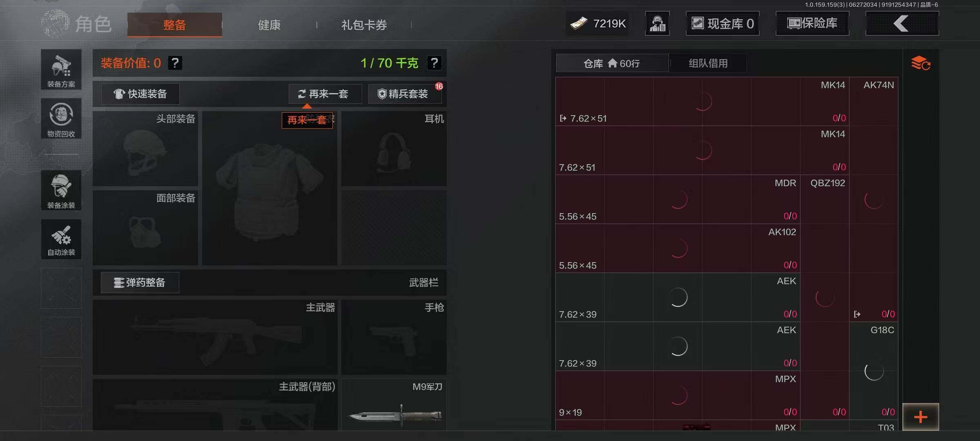
Task: Open the 精兵套装 button with badge
Action: coord(405,94)
